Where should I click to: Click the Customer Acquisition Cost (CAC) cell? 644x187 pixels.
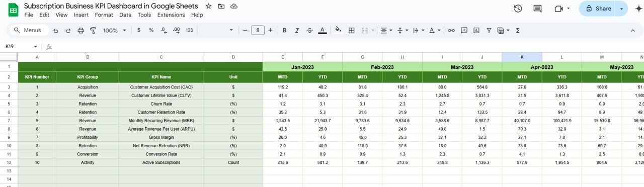(x=162, y=87)
